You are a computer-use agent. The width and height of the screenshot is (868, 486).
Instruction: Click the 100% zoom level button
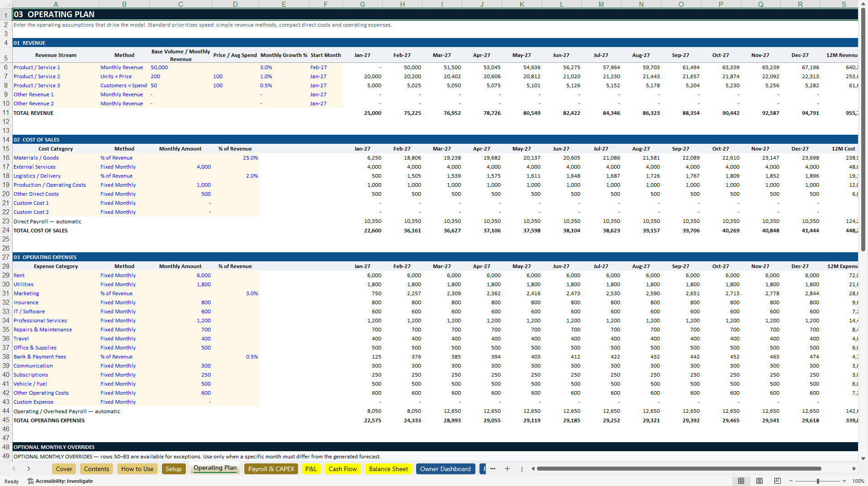point(858,481)
